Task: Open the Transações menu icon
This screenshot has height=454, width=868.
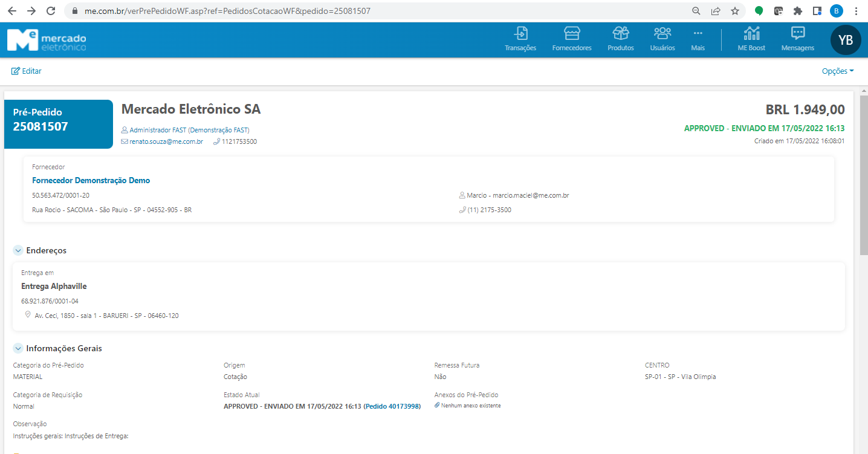Action: pyautogui.click(x=520, y=33)
